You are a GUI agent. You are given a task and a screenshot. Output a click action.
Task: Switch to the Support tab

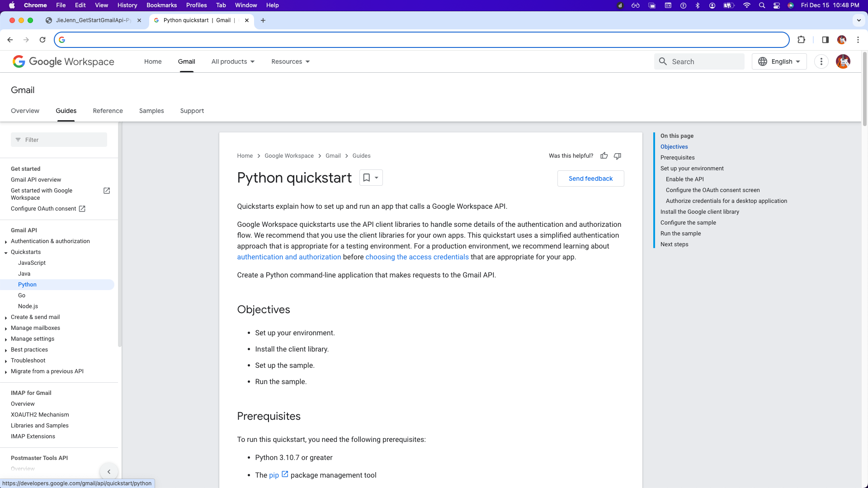192,111
